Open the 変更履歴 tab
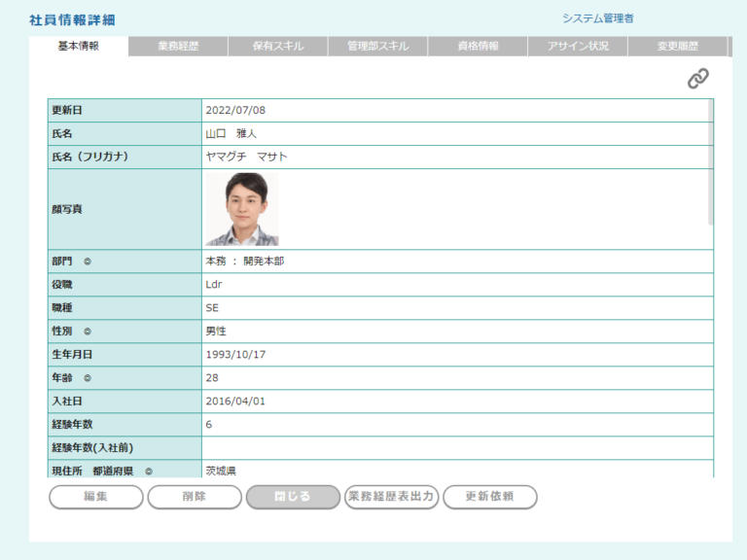The height and width of the screenshot is (560, 747). [x=677, y=47]
